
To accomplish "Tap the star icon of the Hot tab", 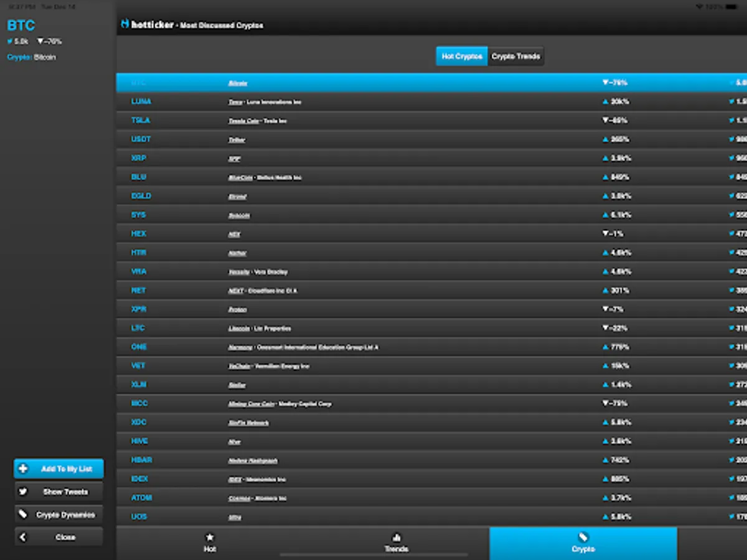I will pyautogui.click(x=210, y=537).
